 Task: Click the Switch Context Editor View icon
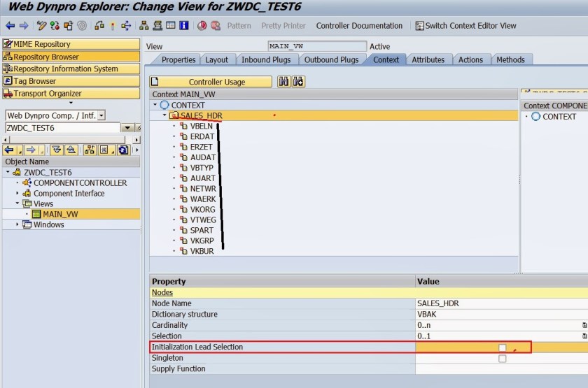pyautogui.click(x=419, y=26)
